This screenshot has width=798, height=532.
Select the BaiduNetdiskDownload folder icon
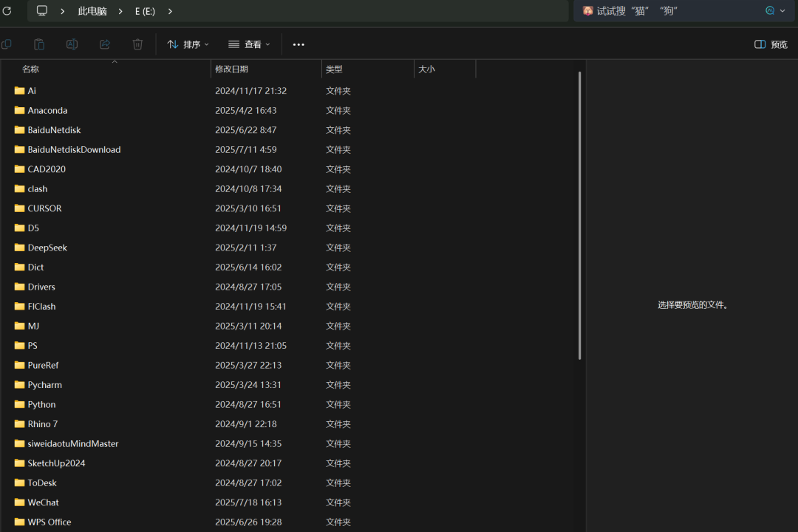coord(19,149)
